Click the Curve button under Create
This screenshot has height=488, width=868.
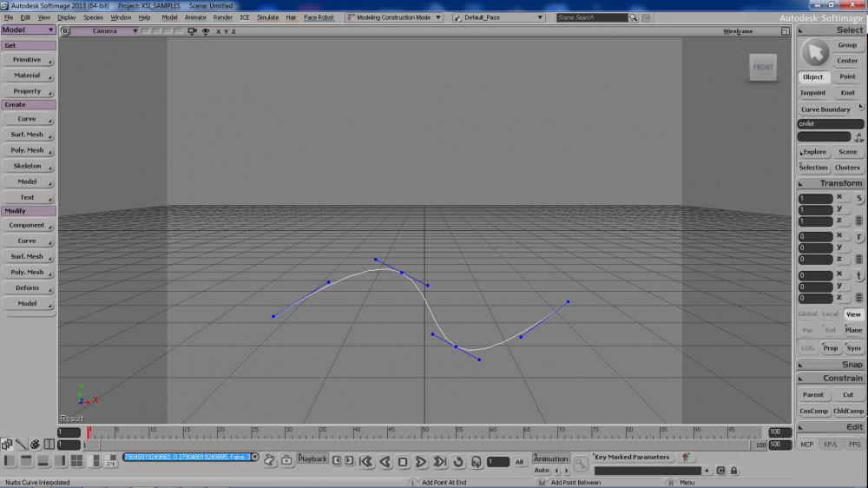[27, 119]
